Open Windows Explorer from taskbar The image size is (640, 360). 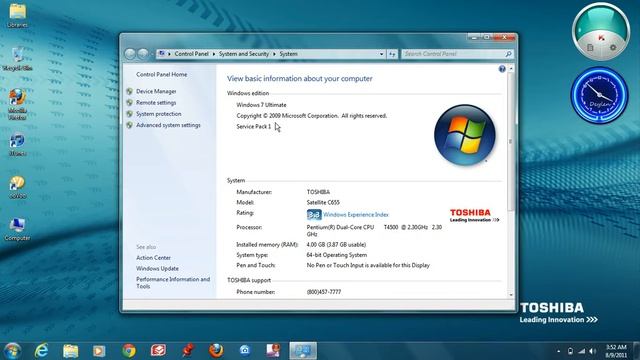click(70, 351)
